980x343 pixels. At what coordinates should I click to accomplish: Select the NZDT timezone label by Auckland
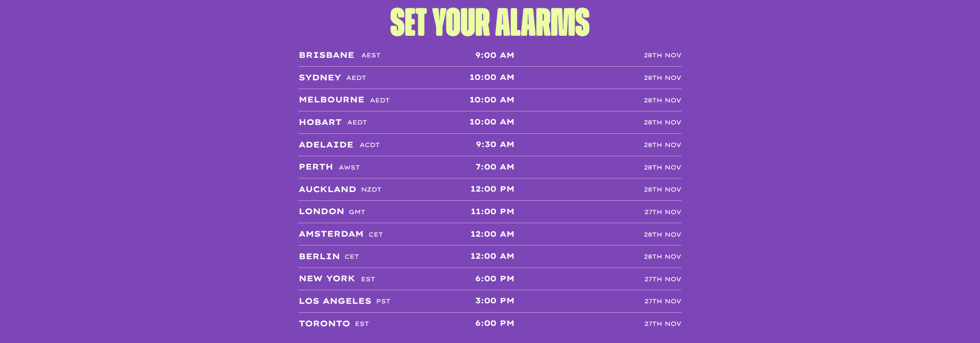click(x=371, y=190)
